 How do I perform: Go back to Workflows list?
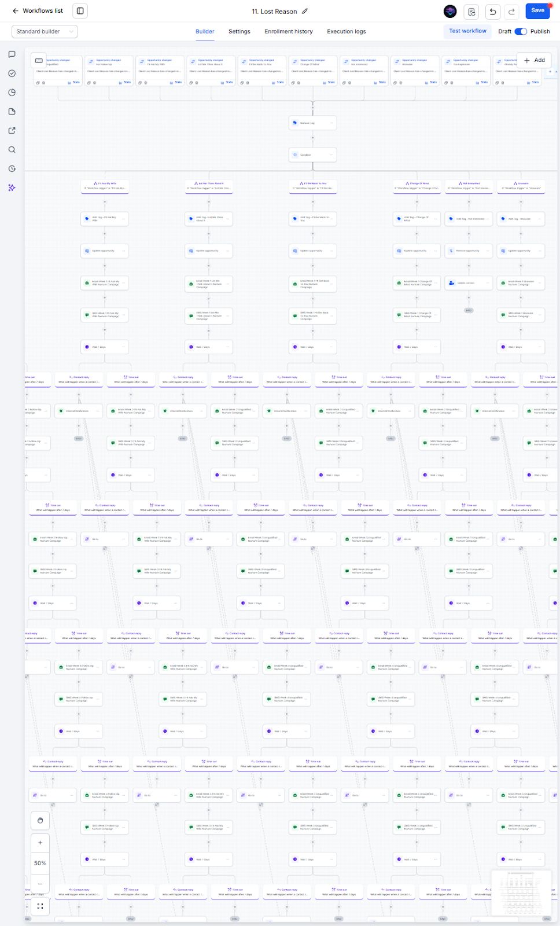click(x=38, y=11)
